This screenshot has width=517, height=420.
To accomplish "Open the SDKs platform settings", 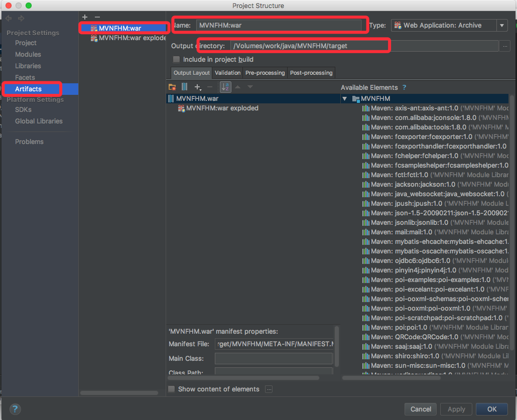I will [23, 110].
